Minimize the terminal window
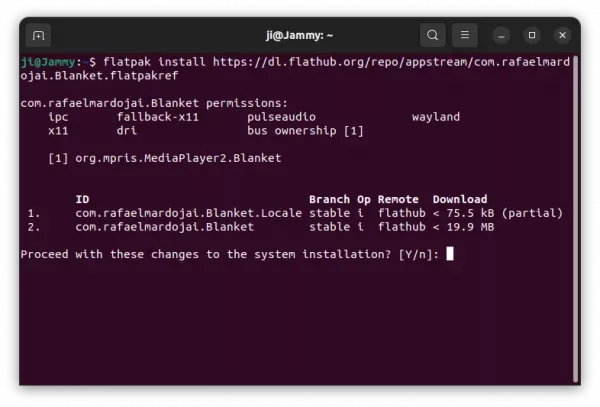The width and height of the screenshot is (600, 407). tap(501, 36)
